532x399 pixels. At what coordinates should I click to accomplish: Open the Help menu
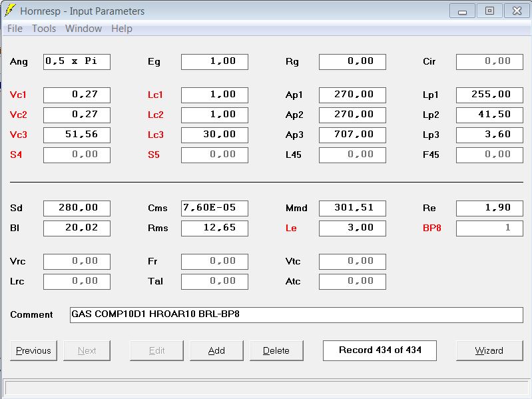coord(122,29)
